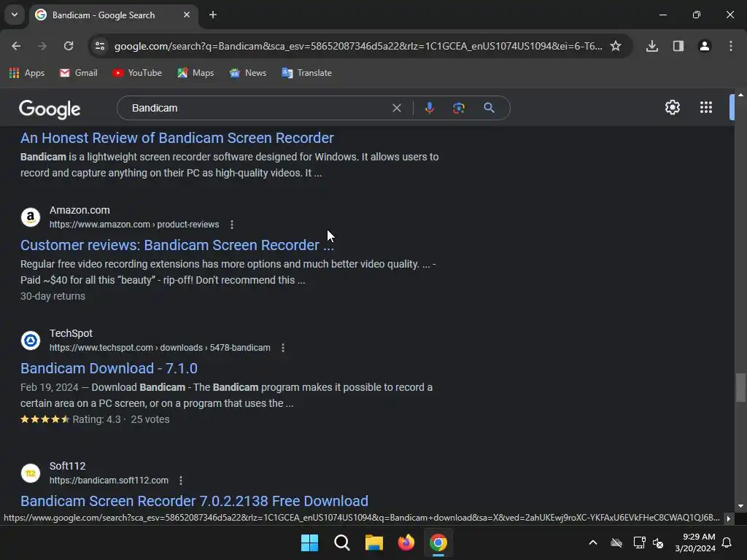This screenshot has width=747, height=560.
Task: Click the forward navigation arrow
Action: (x=42, y=46)
